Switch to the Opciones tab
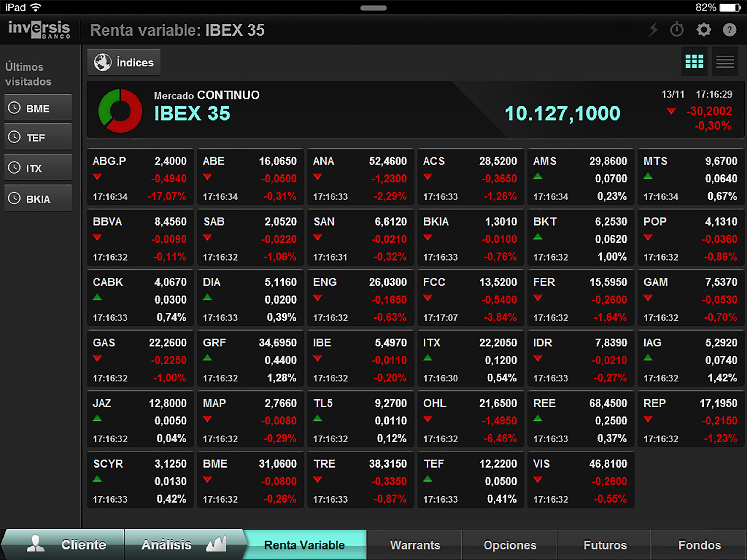747x560 pixels. [x=509, y=544]
